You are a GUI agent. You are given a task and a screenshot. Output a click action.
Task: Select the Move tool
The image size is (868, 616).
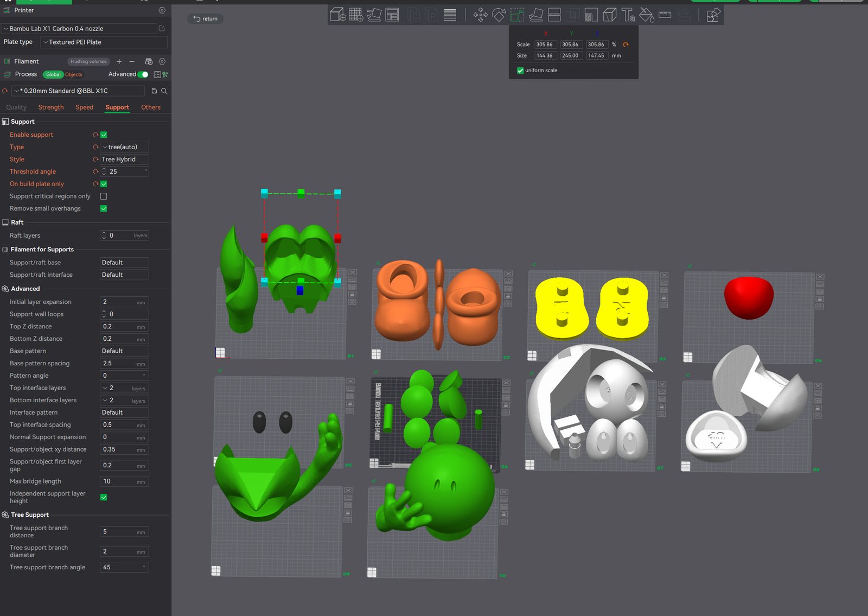[480, 15]
